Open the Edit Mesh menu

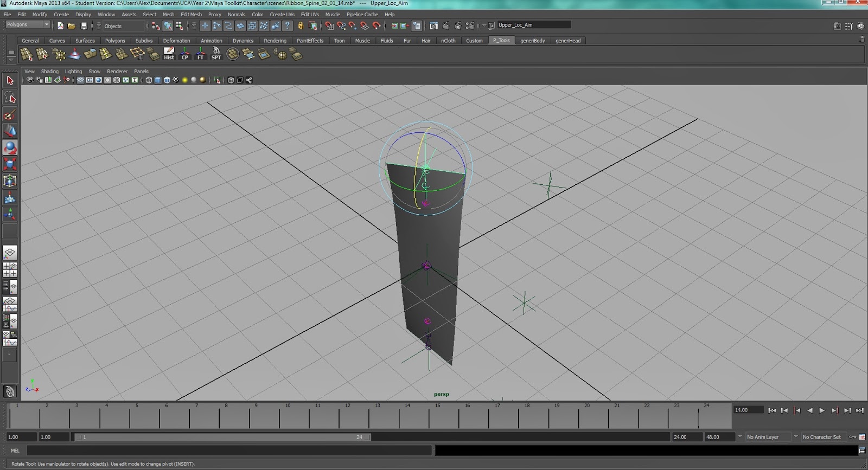(x=191, y=15)
